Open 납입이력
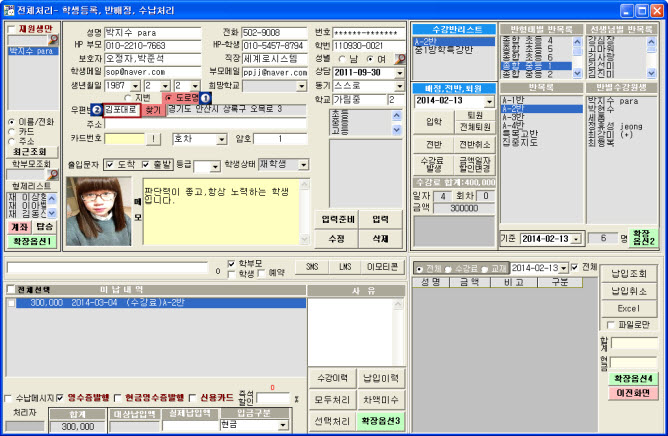 pos(380,378)
